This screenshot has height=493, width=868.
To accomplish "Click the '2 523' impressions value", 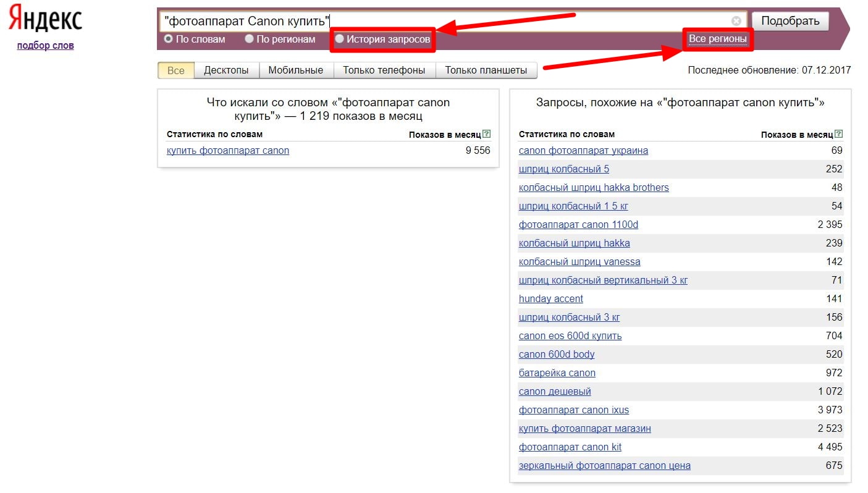I will [x=830, y=429].
